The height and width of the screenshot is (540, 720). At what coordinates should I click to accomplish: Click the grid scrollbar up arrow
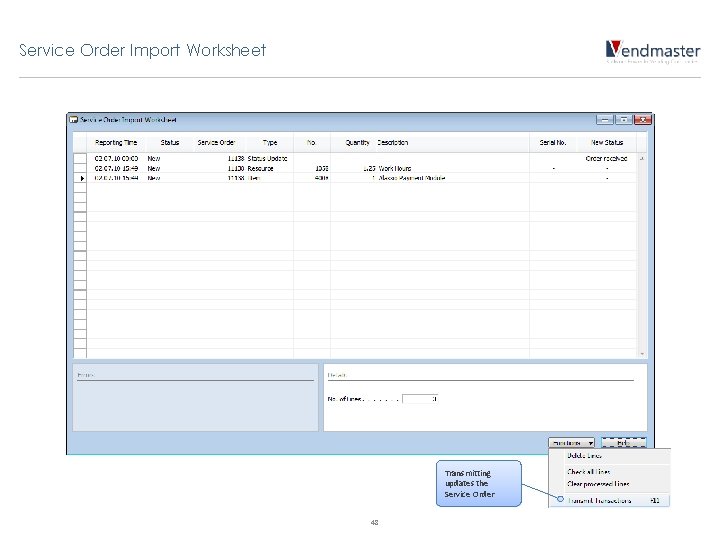pyautogui.click(x=641, y=158)
